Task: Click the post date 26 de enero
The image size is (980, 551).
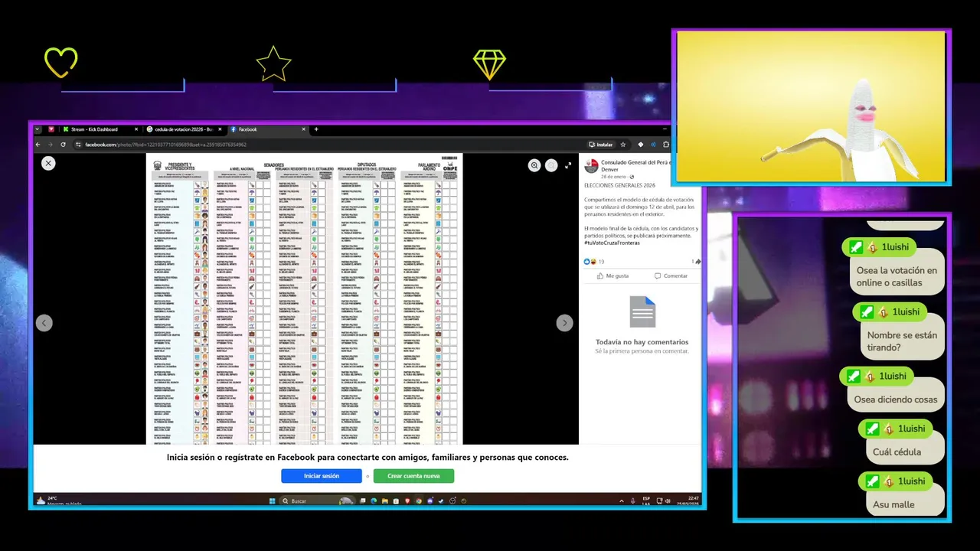Action: pyautogui.click(x=614, y=176)
